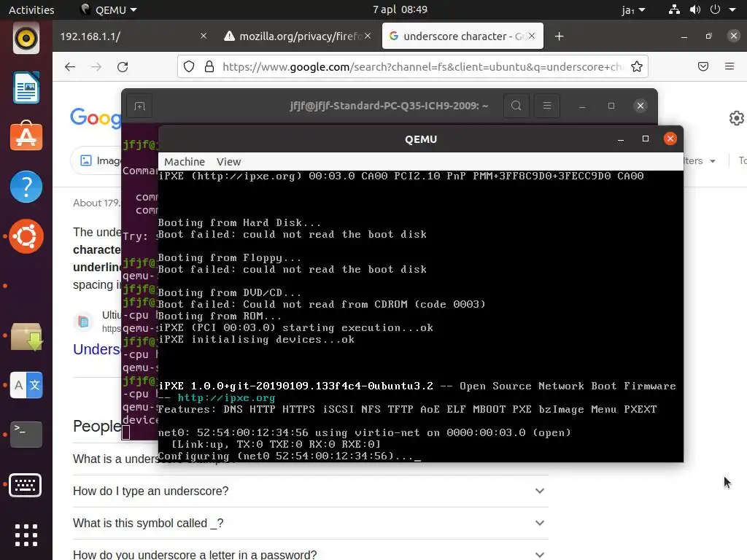Switch to the mozilla.org privacy tab
This screenshot has width=747, height=560.
click(298, 36)
